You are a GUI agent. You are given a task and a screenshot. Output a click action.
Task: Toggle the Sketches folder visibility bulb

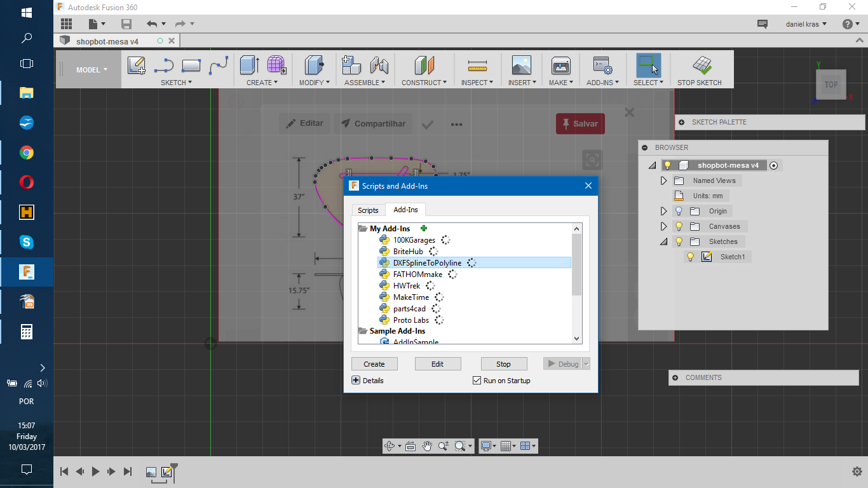(x=679, y=241)
